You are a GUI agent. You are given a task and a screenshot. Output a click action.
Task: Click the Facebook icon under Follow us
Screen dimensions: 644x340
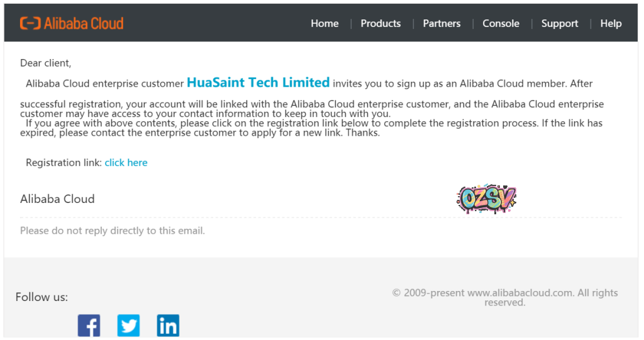click(89, 326)
